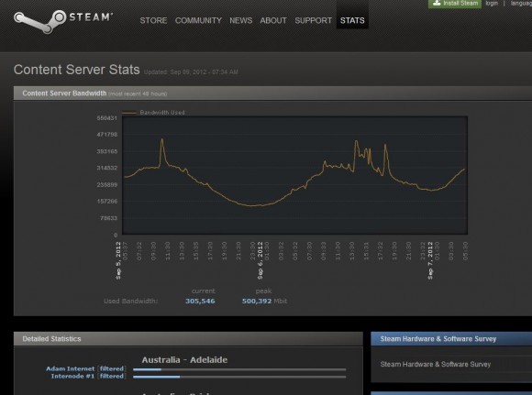Click the Australia - Adelaide heading
The height and width of the screenshot is (395, 532).
point(184,360)
